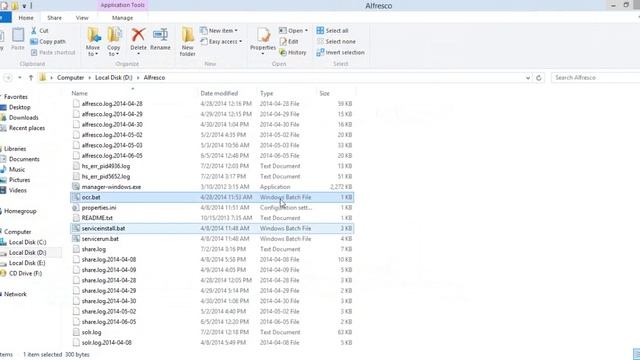640x360 pixels.
Task: Select alfresco.log.2014-04-28 file
Action: tap(112, 104)
